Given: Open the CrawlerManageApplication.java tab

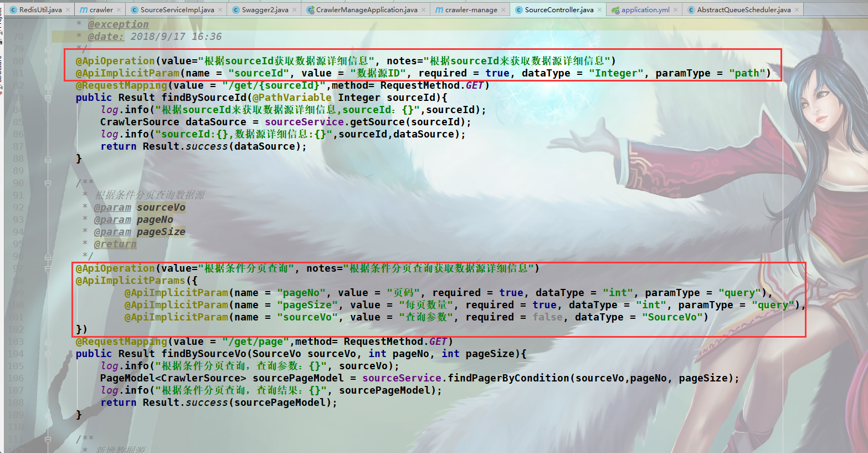Looking at the screenshot, I should click(x=367, y=10).
